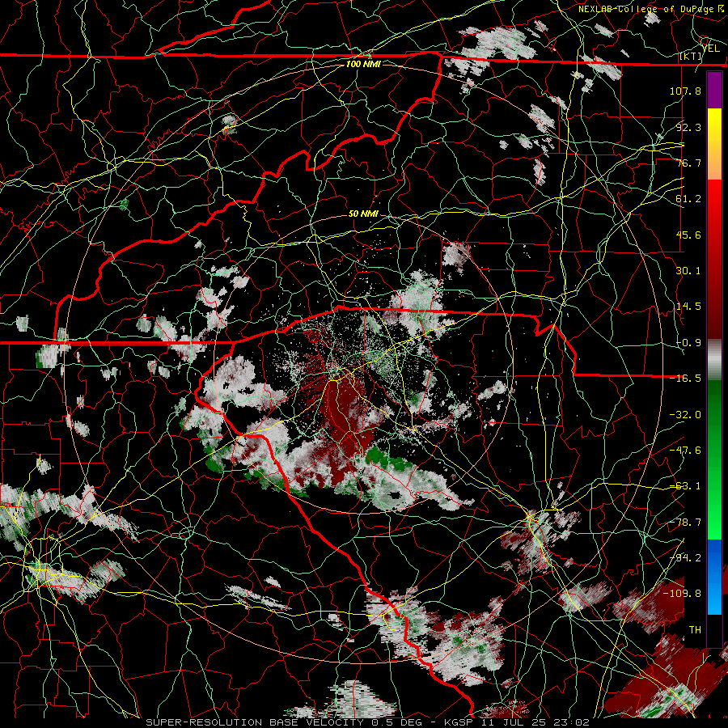Screen dimensions: 728x728
Task: Click the -78.7 velocity scale value
Action: [685, 523]
